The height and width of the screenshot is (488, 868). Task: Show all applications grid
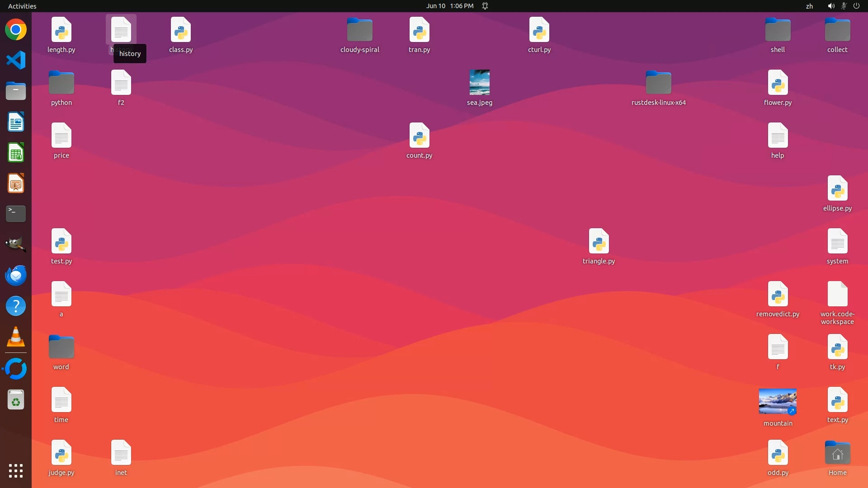coord(16,471)
